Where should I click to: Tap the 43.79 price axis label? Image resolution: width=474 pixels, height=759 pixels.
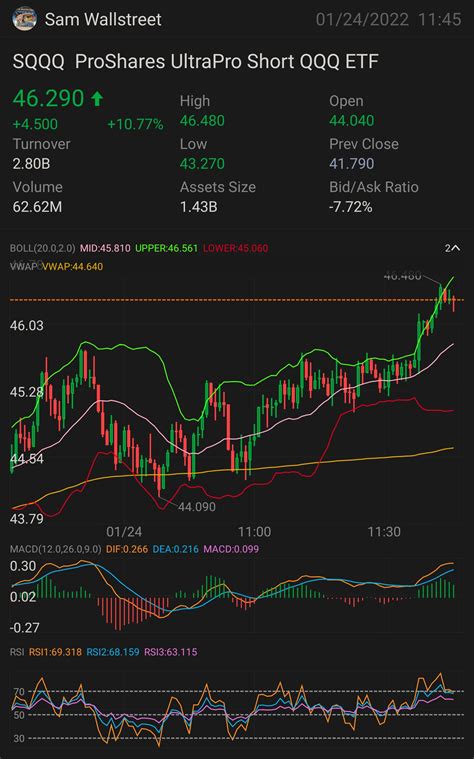pyautogui.click(x=27, y=519)
